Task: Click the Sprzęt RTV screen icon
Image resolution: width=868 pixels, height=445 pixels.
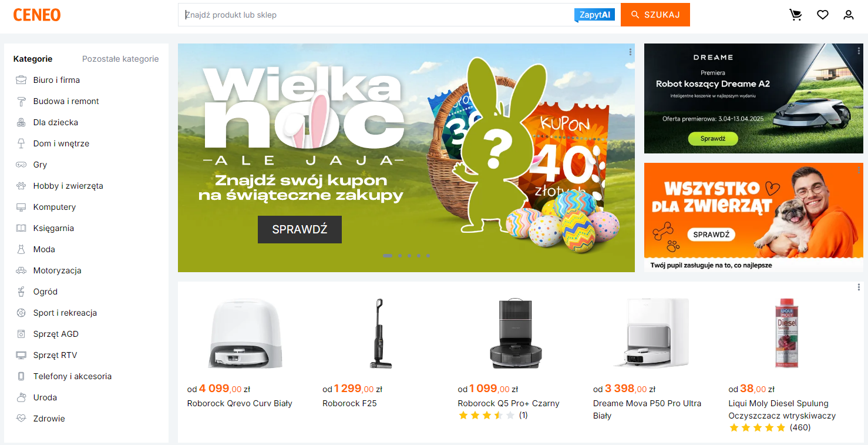Action: [x=21, y=355]
